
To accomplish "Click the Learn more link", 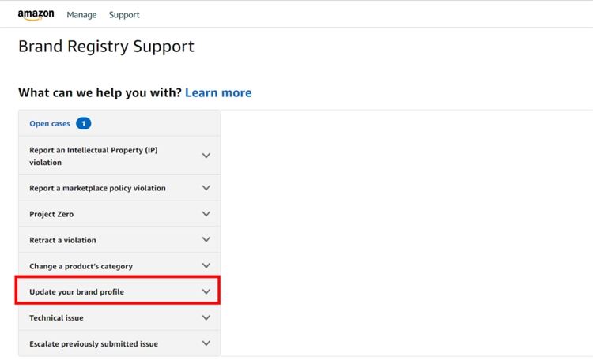I will click(x=218, y=92).
